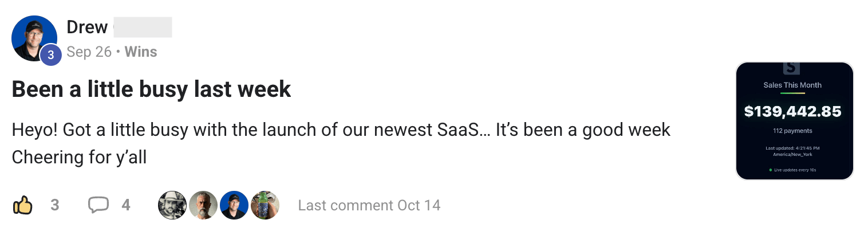Click the author name Drew

(x=87, y=27)
